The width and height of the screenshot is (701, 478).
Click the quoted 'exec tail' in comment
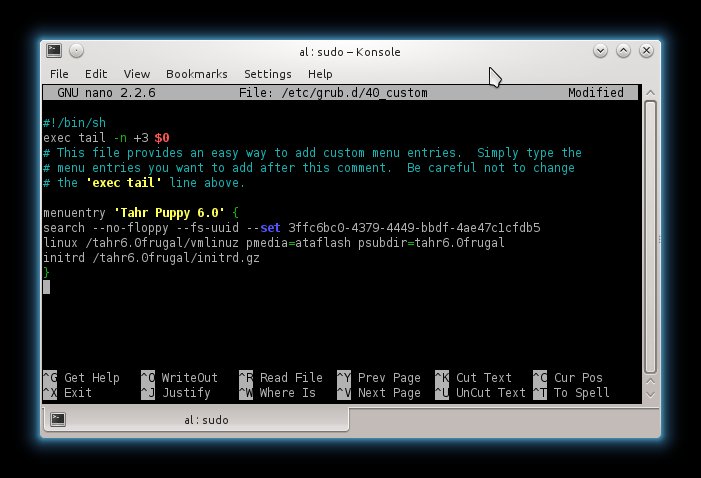(x=123, y=183)
